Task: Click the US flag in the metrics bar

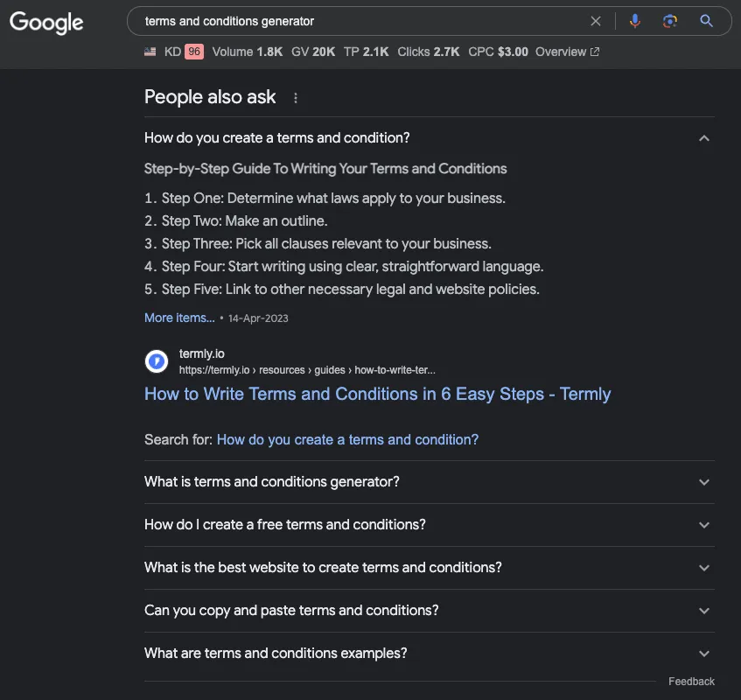Action: (150, 52)
